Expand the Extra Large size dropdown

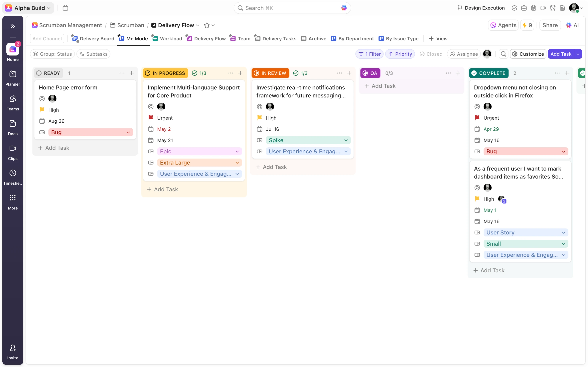(237, 163)
